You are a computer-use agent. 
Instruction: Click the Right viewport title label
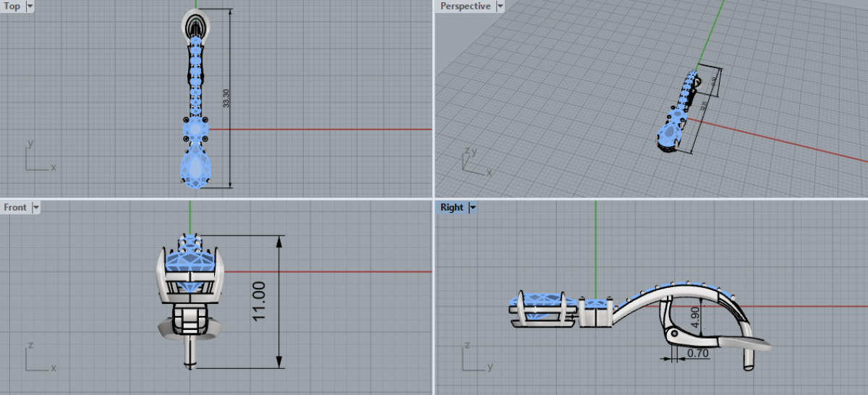click(x=451, y=208)
